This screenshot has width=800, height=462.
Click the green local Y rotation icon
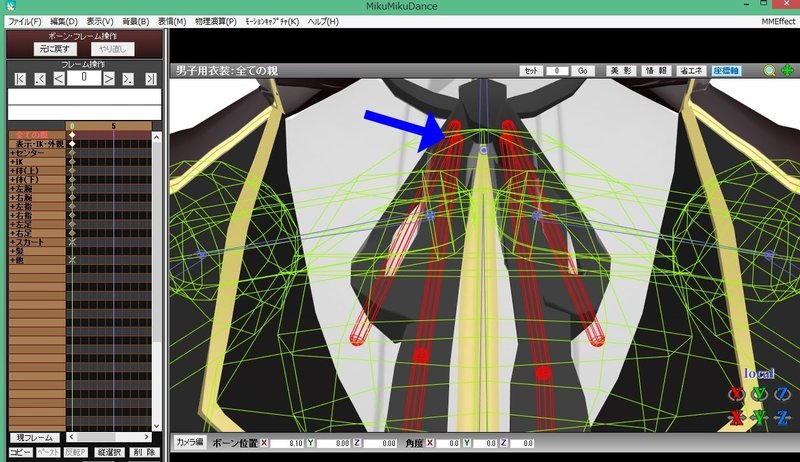[760, 394]
